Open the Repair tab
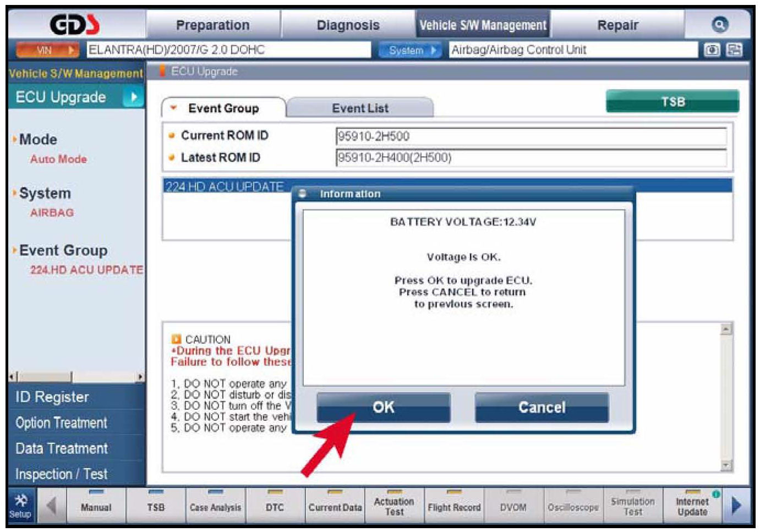 tap(617, 25)
